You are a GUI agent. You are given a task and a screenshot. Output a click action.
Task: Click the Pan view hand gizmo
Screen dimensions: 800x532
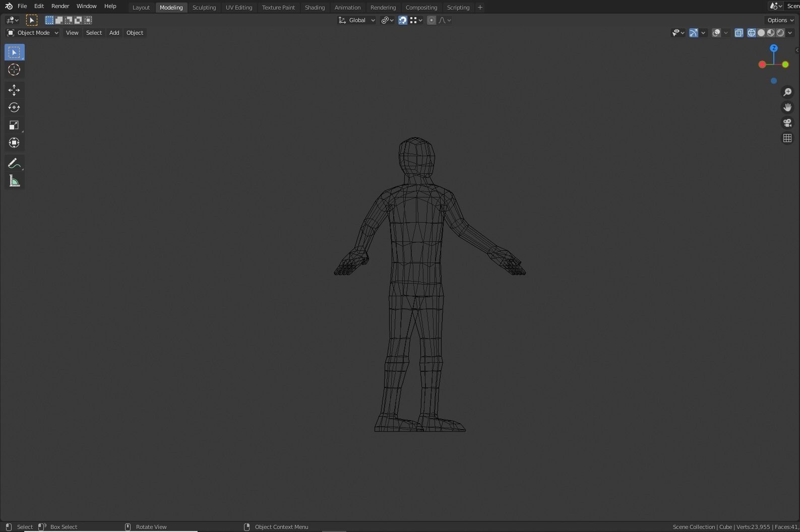tap(787, 107)
